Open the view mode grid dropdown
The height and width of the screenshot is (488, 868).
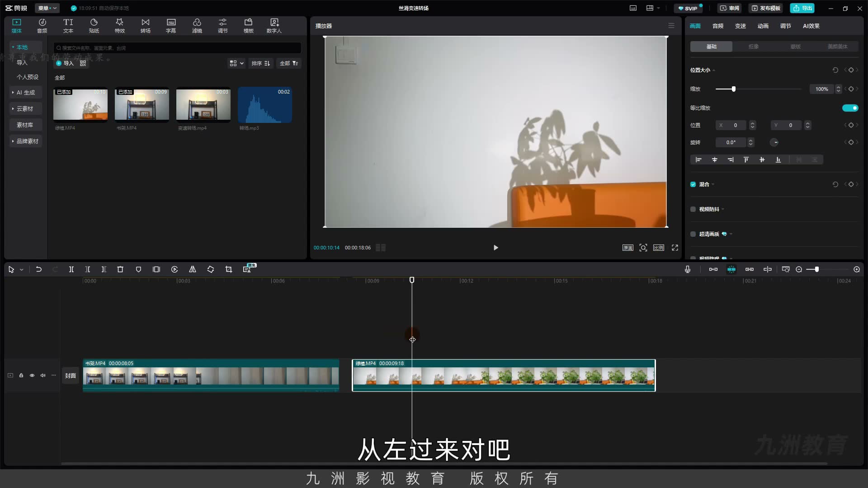click(236, 63)
